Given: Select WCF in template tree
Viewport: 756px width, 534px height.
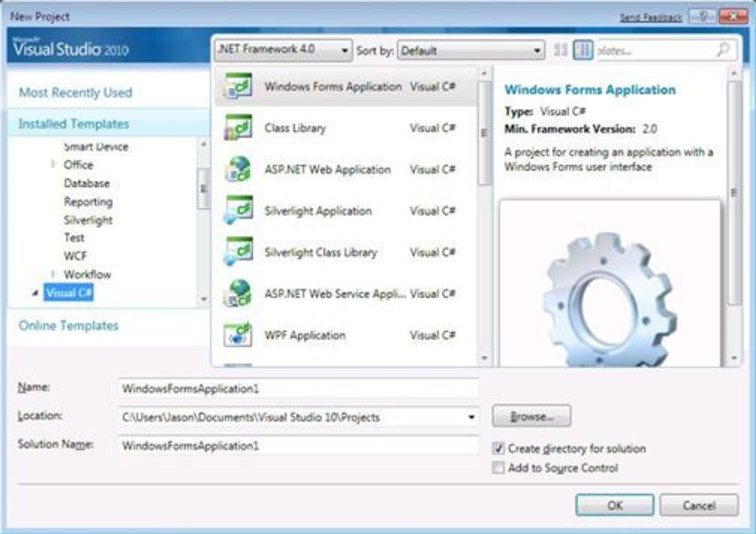Looking at the screenshot, I should point(75,256).
